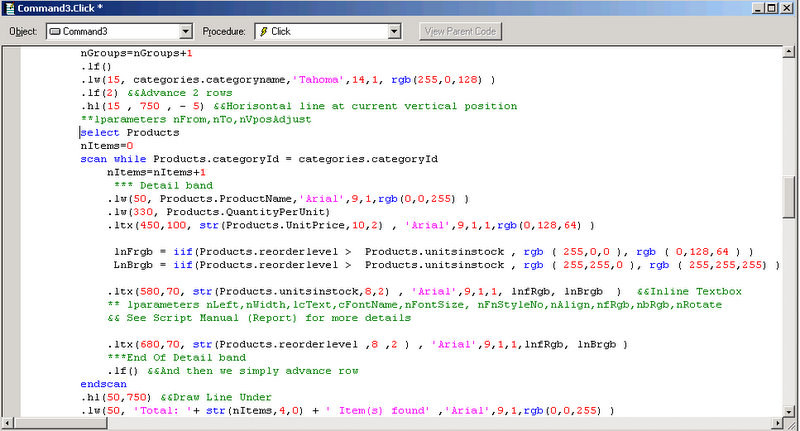This screenshot has height=431, width=800.
Task: Click the Command3.Click title bar
Action: point(378,8)
